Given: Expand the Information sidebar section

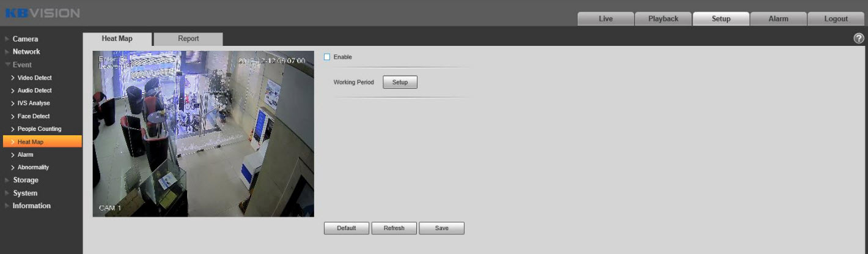Looking at the screenshot, I should [31, 206].
